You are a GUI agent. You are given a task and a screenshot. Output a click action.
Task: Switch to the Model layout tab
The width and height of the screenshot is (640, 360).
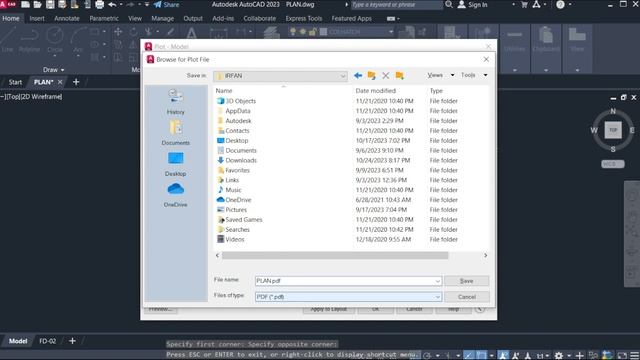coord(18,341)
